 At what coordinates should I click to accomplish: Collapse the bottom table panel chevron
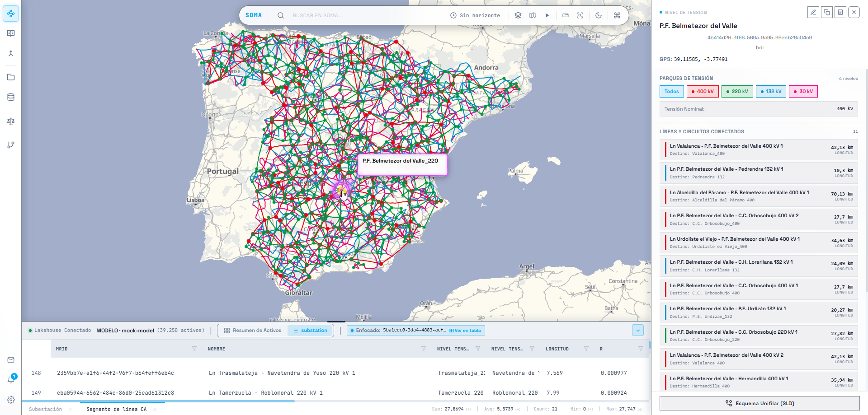[x=638, y=331]
